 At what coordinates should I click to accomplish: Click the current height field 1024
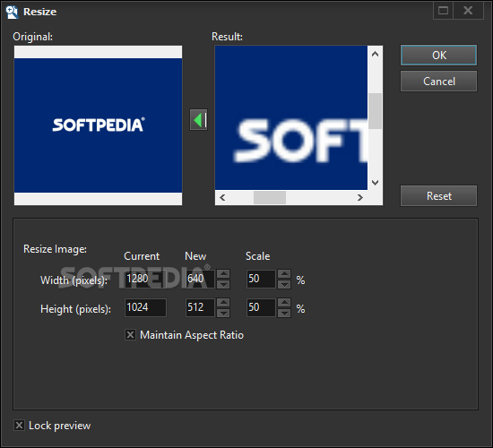pos(145,307)
